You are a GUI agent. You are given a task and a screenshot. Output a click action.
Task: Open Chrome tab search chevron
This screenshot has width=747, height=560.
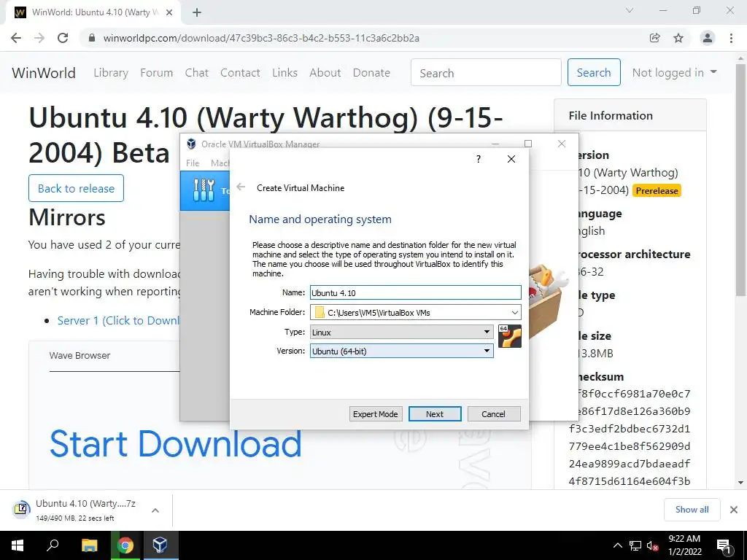630,10
